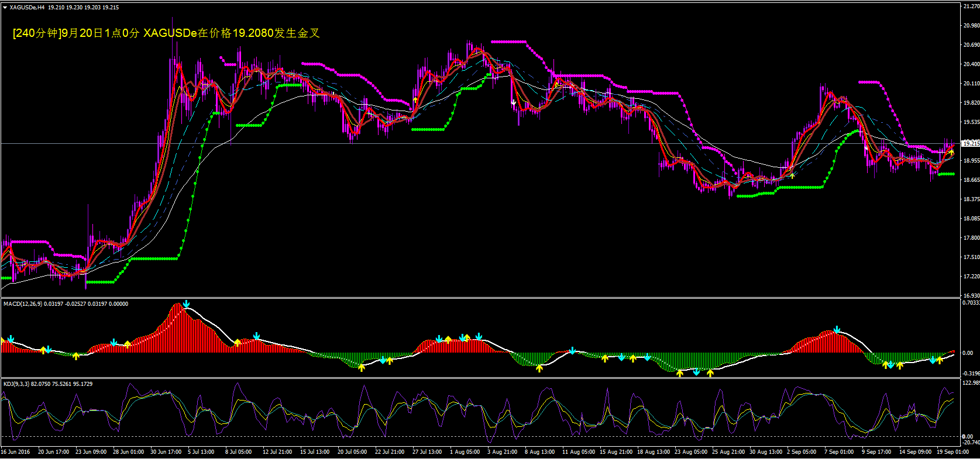Click the 0.00 level on MACD scale

(968, 353)
